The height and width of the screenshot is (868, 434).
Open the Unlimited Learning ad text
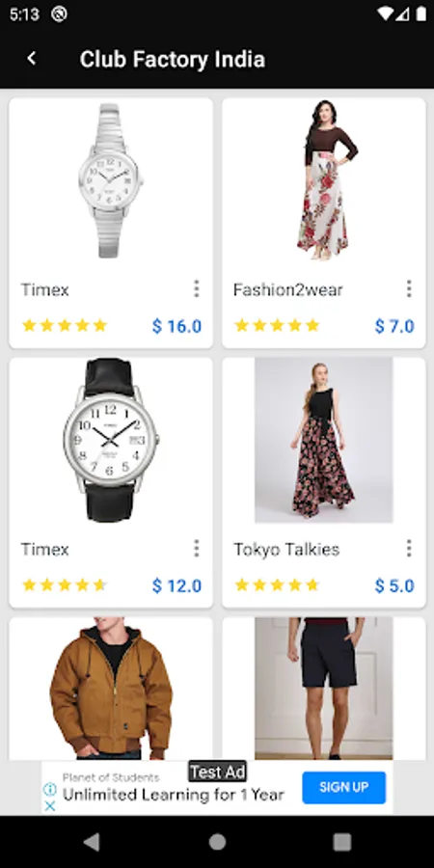(x=174, y=795)
